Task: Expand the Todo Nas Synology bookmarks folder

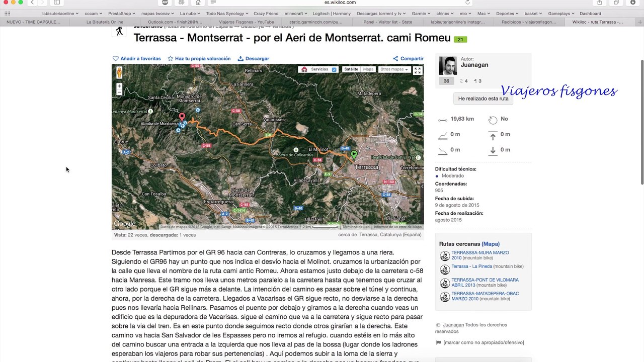Action: point(226,14)
